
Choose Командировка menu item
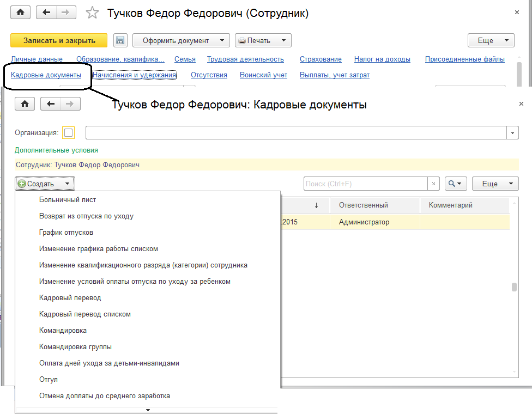[x=63, y=331]
